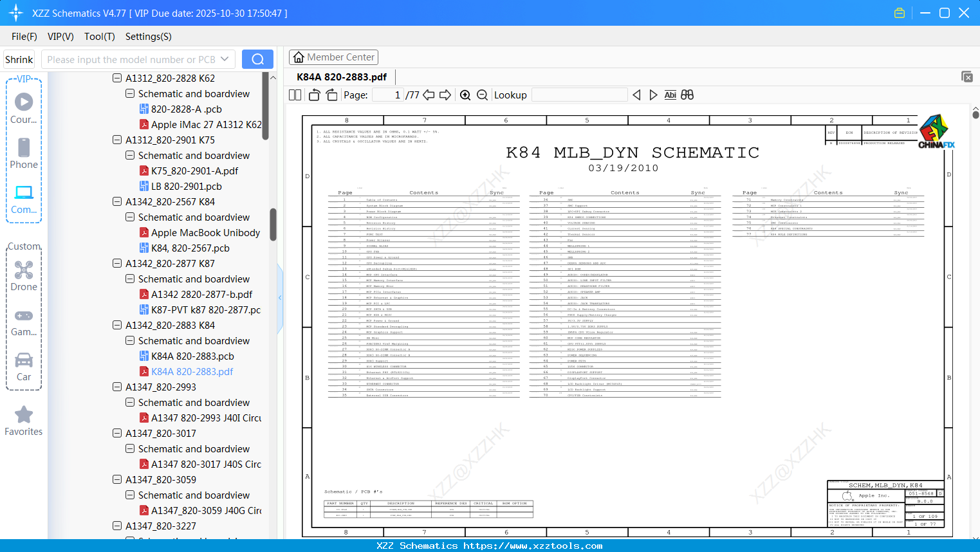
Task: Collapse the A1312_820-2901 K75 node
Action: [117, 140]
